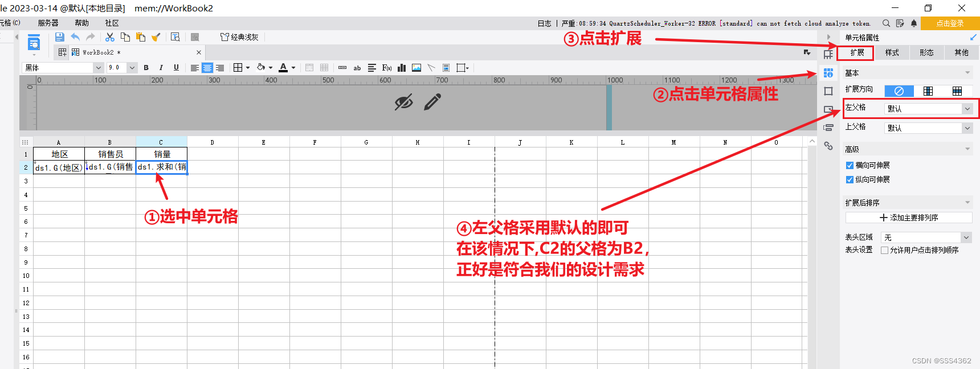
Task: Toggle 纵向可伸展 checkbox
Action: coord(850,179)
